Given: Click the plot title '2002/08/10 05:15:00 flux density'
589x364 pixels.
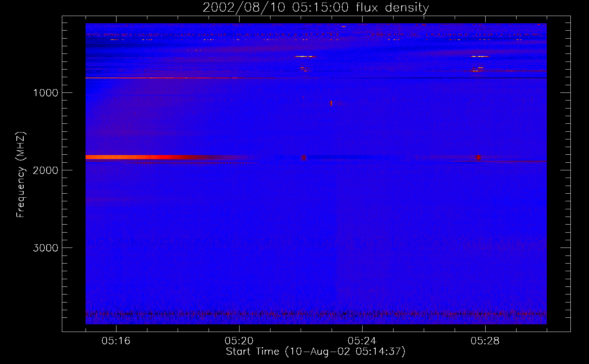Looking at the screenshot, I should point(316,7).
